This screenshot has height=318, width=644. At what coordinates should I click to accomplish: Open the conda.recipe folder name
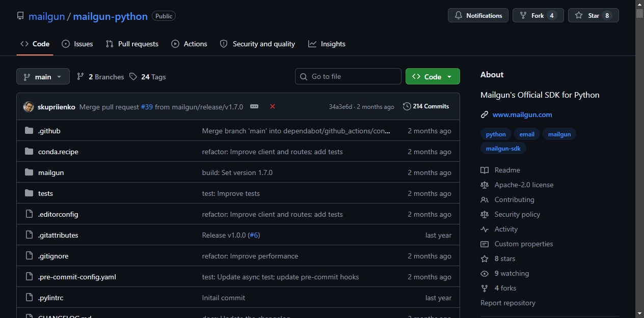click(58, 152)
